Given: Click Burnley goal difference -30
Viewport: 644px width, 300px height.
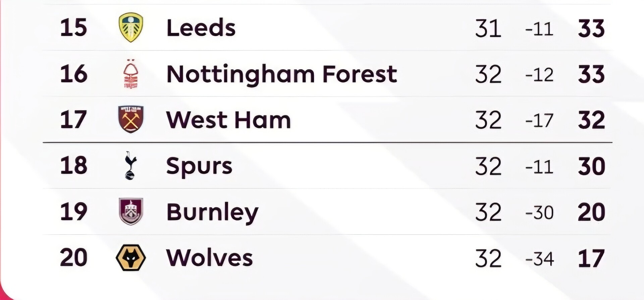Looking at the screenshot, I should pyautogui.click(x=539, y=213).
